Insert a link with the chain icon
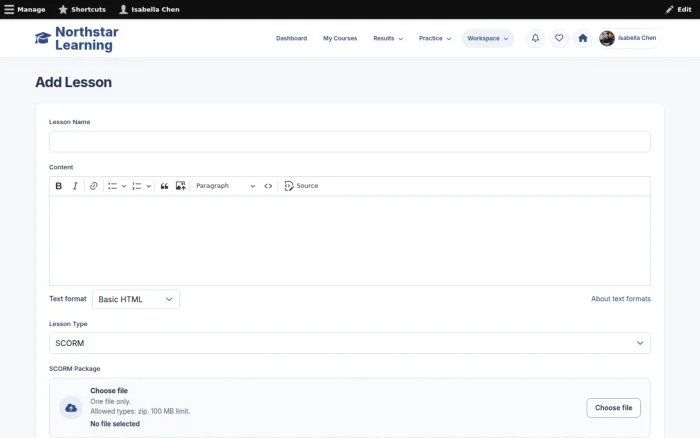The height and width of the screenshot is (438, 700). (x=93, y=186)
